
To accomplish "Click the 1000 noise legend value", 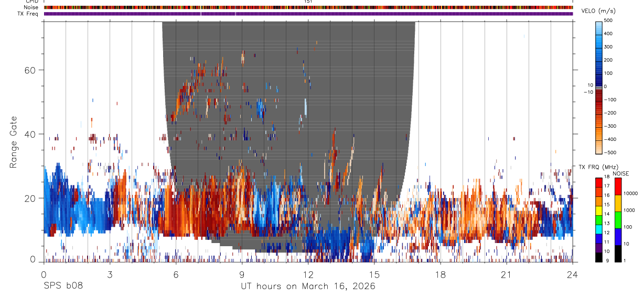I will (630, 210).
